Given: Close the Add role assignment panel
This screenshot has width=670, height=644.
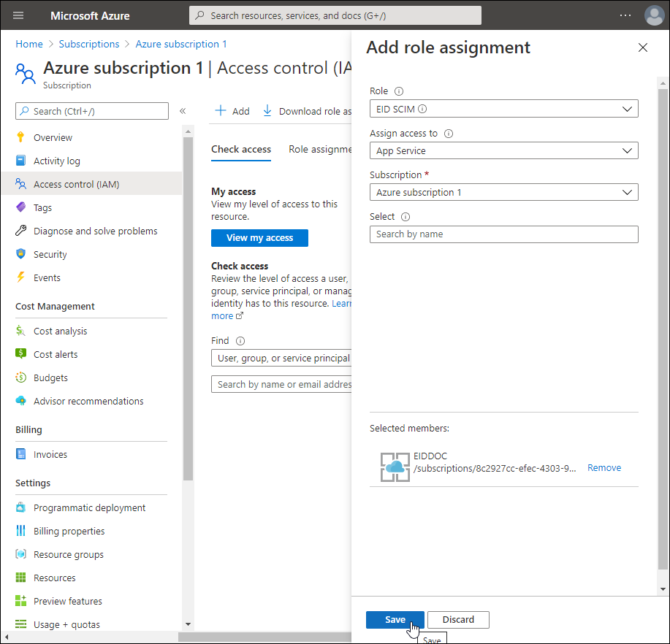Looking at the screenshot, I should pos(643,47).
